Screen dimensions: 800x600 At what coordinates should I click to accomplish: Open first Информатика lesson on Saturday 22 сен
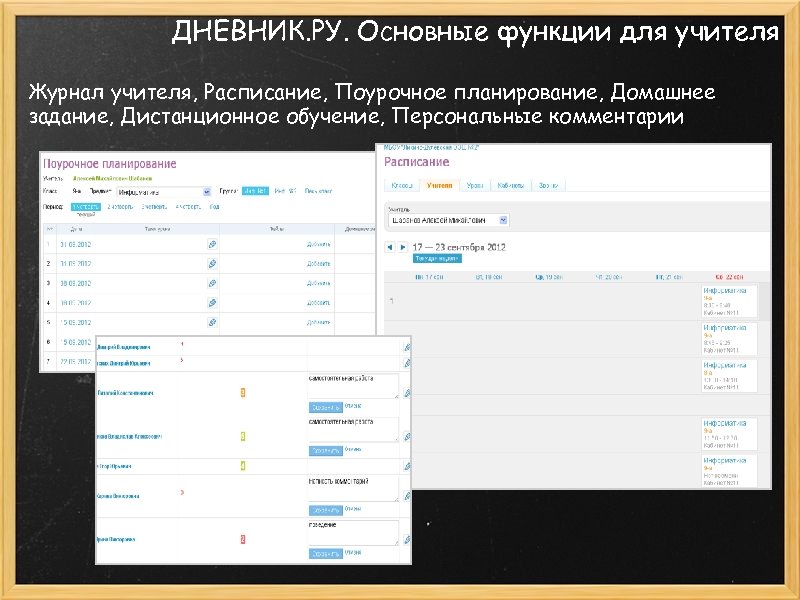pyautogui.click(x=729, y=301)
